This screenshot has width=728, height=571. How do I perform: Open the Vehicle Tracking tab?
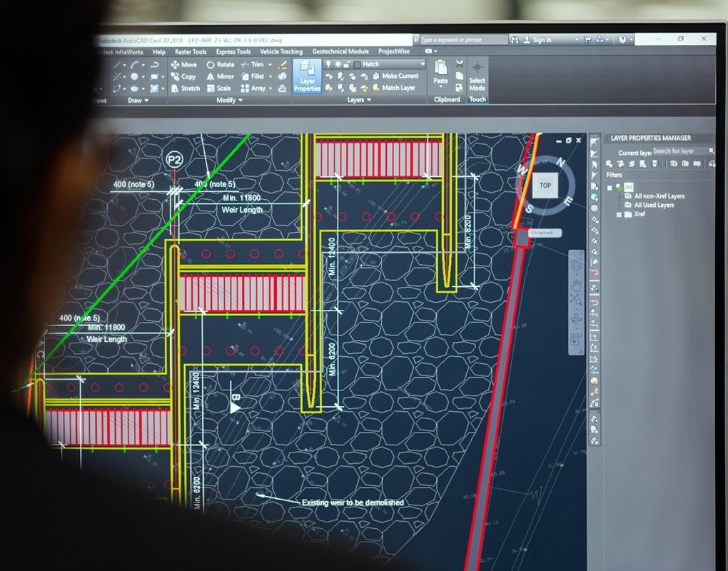(x=281, y=51)
